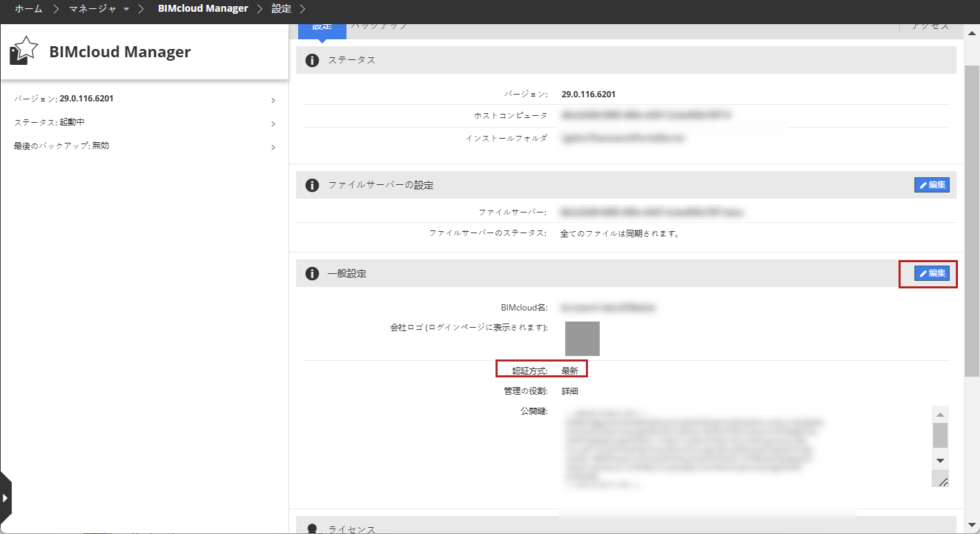Image resolution: width=980 pixels, height=534 pixels.
Task: Click the info icon beside ファイルサーバーの設定
Action: pos(312,185)
